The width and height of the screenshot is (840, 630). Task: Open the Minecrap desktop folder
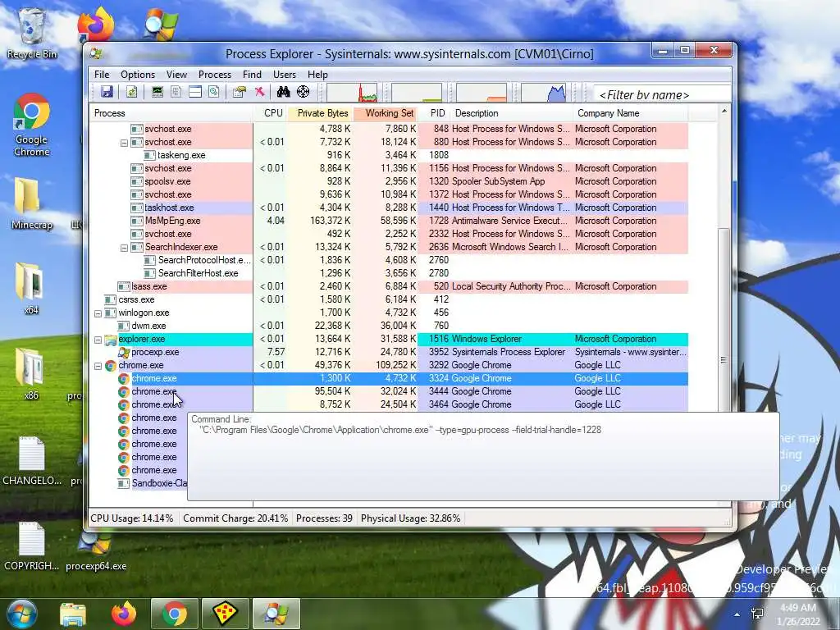32,203
